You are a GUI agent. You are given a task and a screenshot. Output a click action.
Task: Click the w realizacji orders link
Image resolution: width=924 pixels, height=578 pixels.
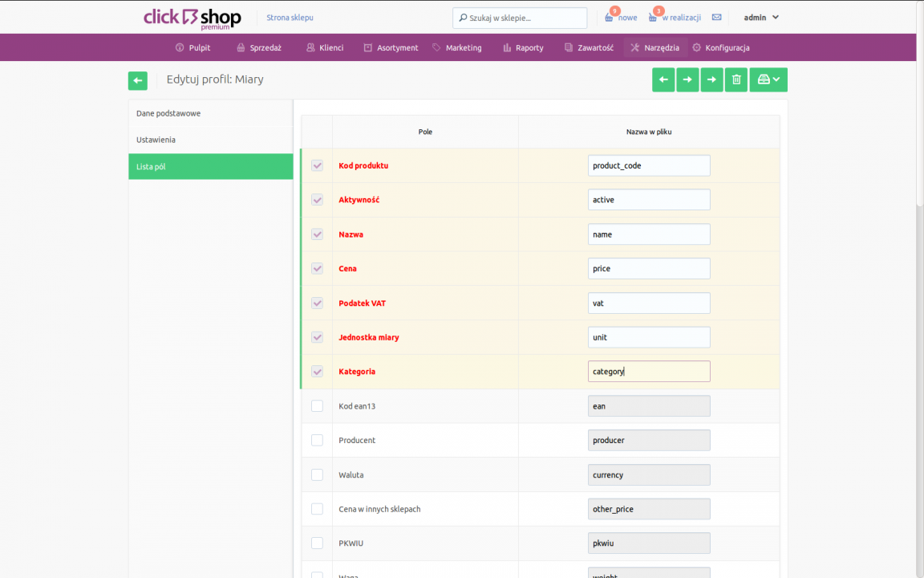click(681, 18)
